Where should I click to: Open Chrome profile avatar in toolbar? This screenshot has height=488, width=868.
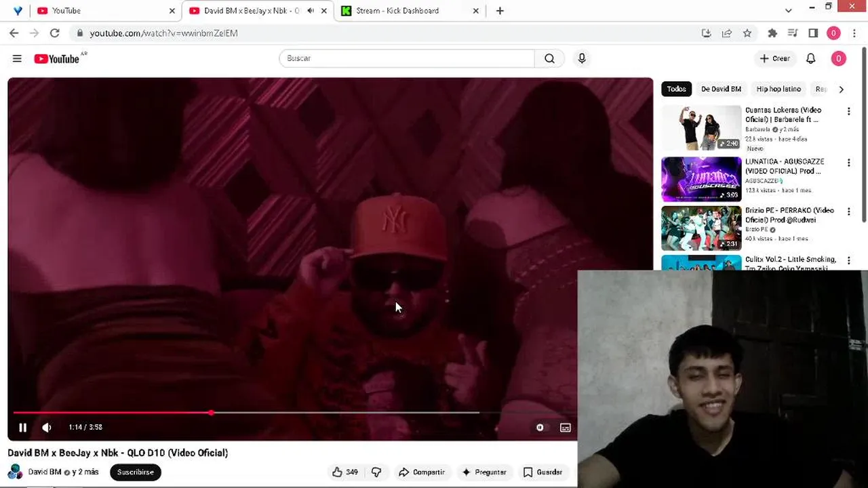(x=833, y=33)
